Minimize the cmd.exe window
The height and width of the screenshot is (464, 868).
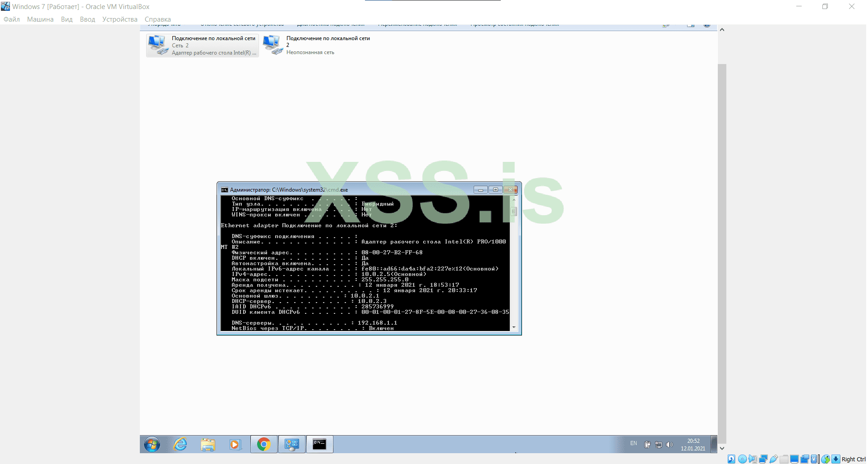click(480, 190)
